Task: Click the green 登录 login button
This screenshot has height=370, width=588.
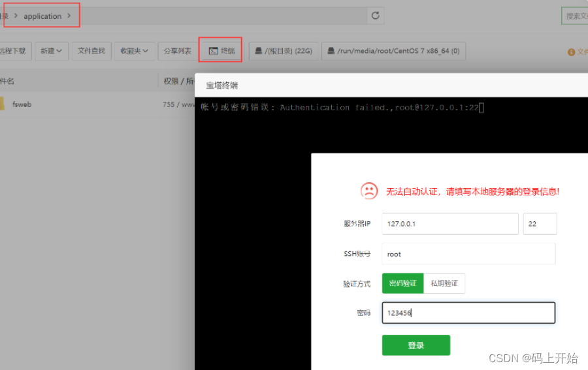Action: (416, 345)
